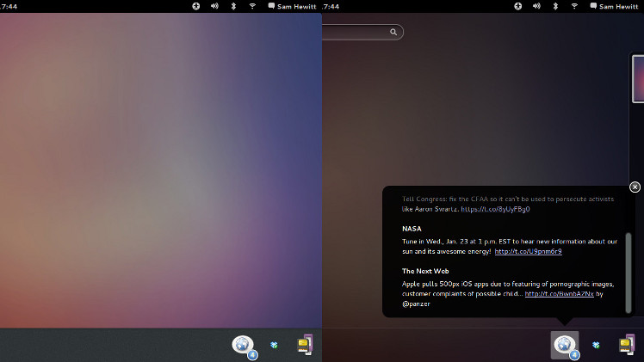Viewport: 644px width, 362px height.
Task: Open the Wi-Fi network menu in left top bar
Action: pyautogui.click(x=252, y=6)
